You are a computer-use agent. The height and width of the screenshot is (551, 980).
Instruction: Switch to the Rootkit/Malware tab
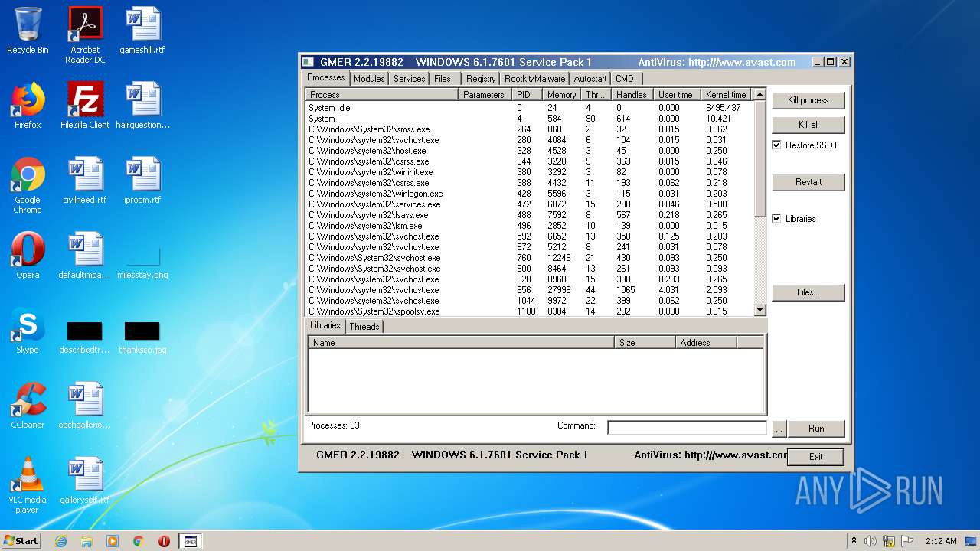click(534, 78)
